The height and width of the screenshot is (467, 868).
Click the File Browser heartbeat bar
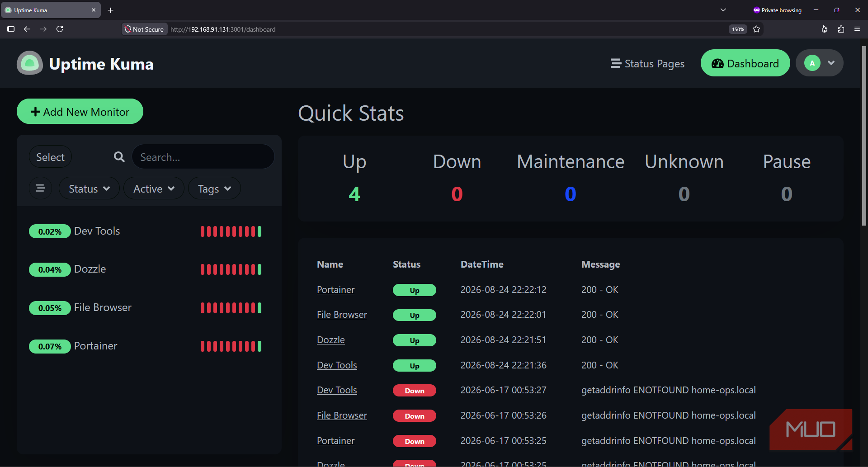(231, 308)
